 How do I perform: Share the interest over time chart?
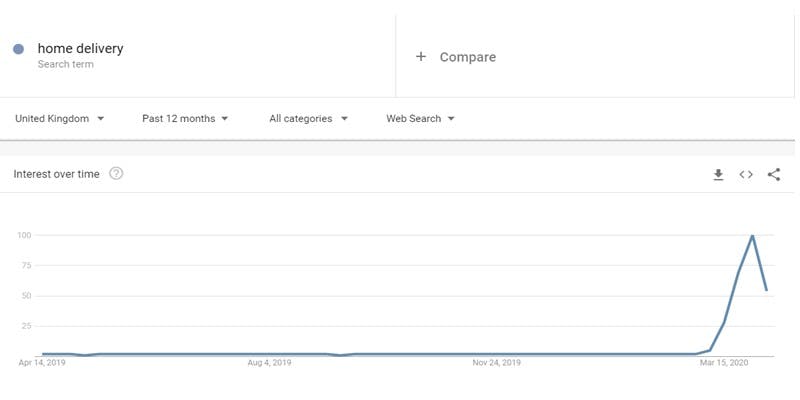pos(774,174)
